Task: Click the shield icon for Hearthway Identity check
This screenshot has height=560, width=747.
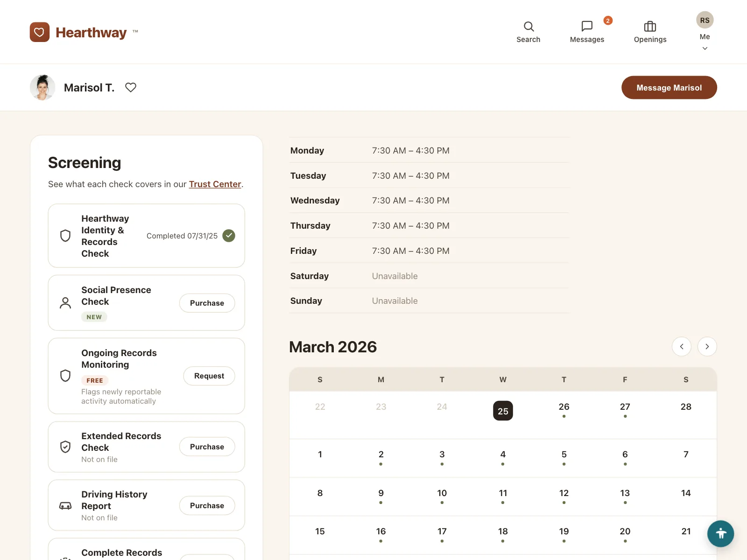Action: pos(65,236)
